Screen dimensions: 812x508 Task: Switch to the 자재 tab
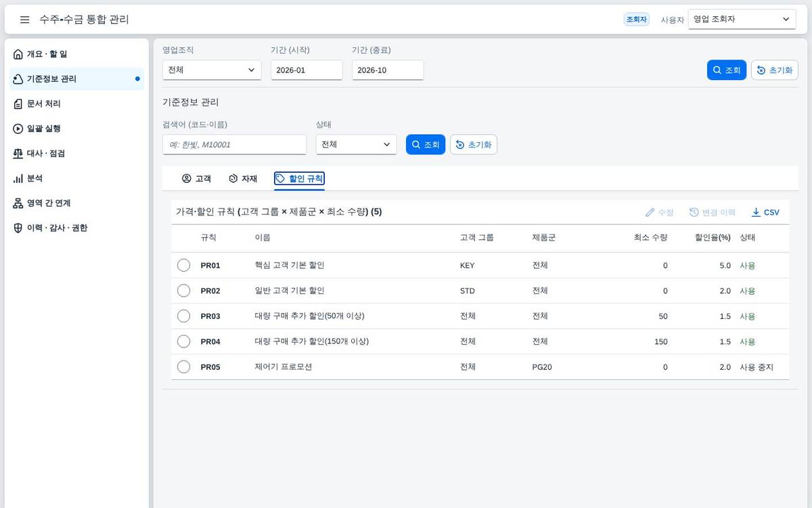243,179
